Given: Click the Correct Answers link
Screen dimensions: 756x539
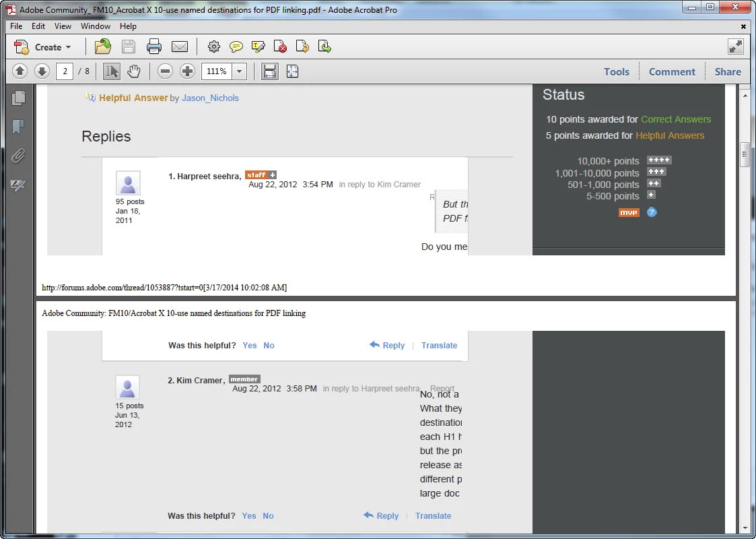Looking at the screenshot, I should click(x=675, y=119).
